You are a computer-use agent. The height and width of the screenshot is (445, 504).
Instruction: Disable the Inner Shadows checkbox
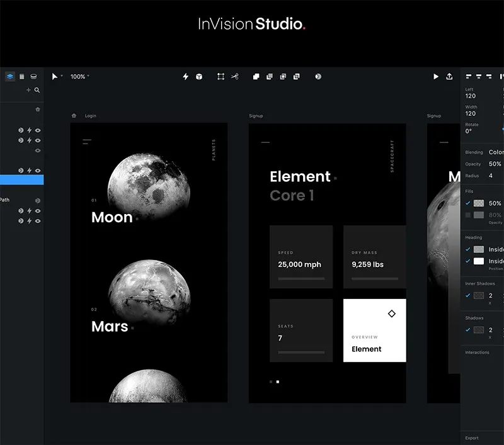coord(467,295)
